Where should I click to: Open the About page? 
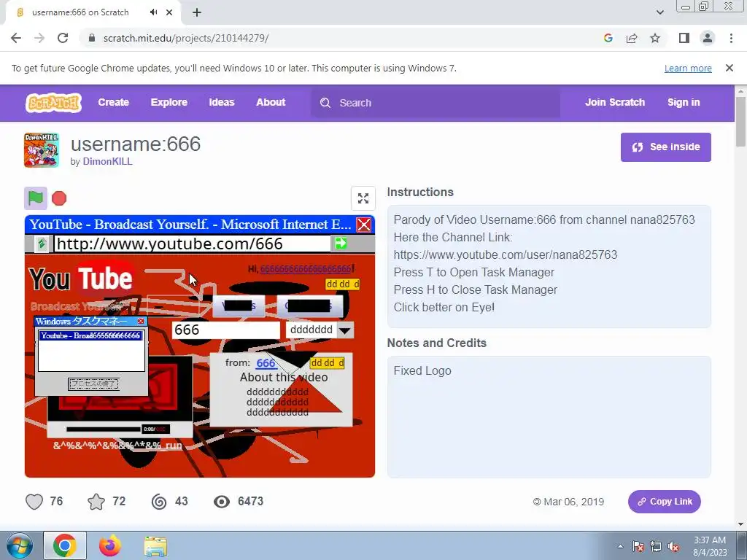pyautogui.click(x=271, y=102)
